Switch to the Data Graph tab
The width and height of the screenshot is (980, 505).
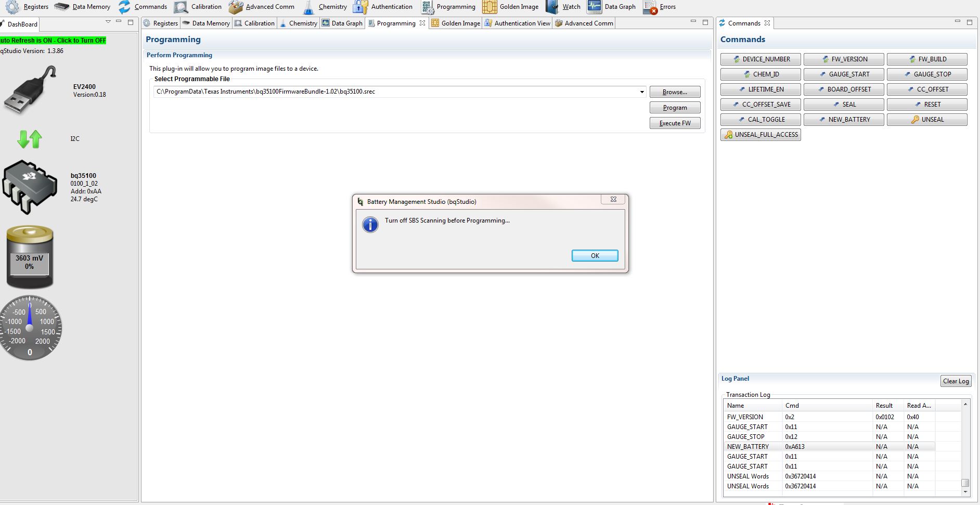click(342, 23)
